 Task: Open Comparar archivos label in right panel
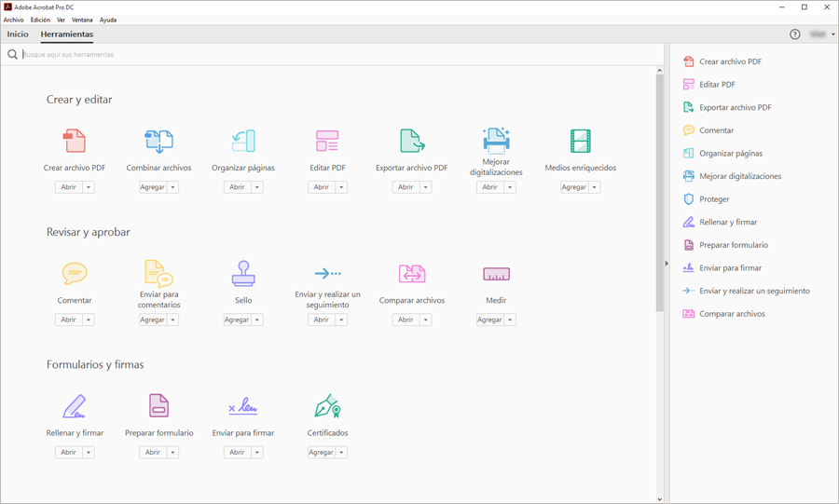point(732,314)
